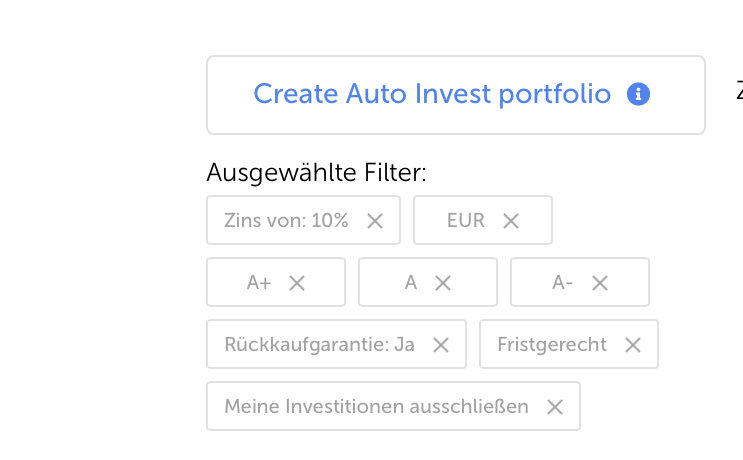Click the A+ filter chip label

[259, 283]
